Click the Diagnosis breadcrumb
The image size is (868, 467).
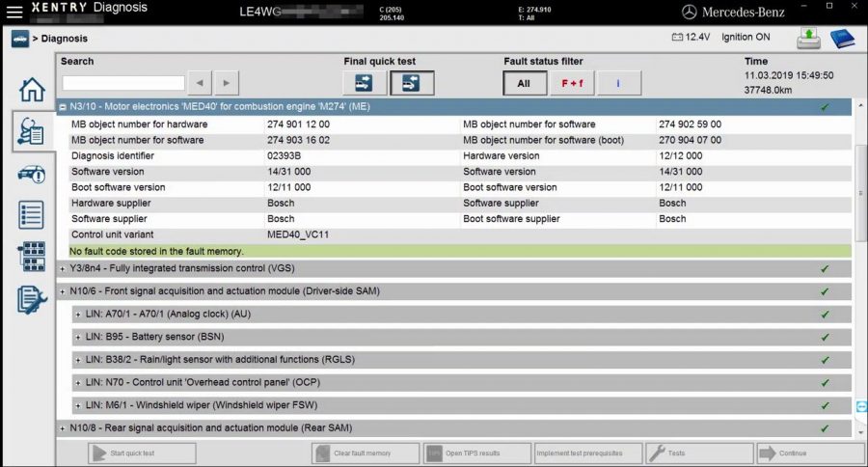click(65, 39)
